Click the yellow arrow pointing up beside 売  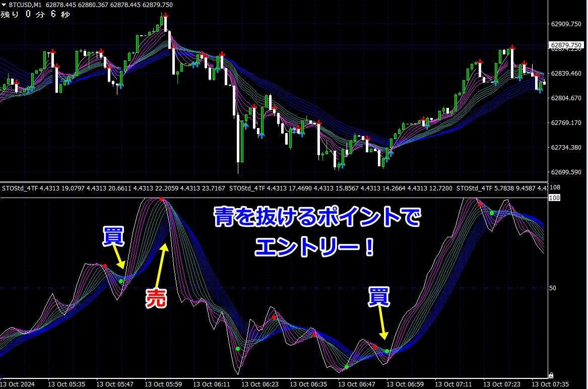(161, 266)
